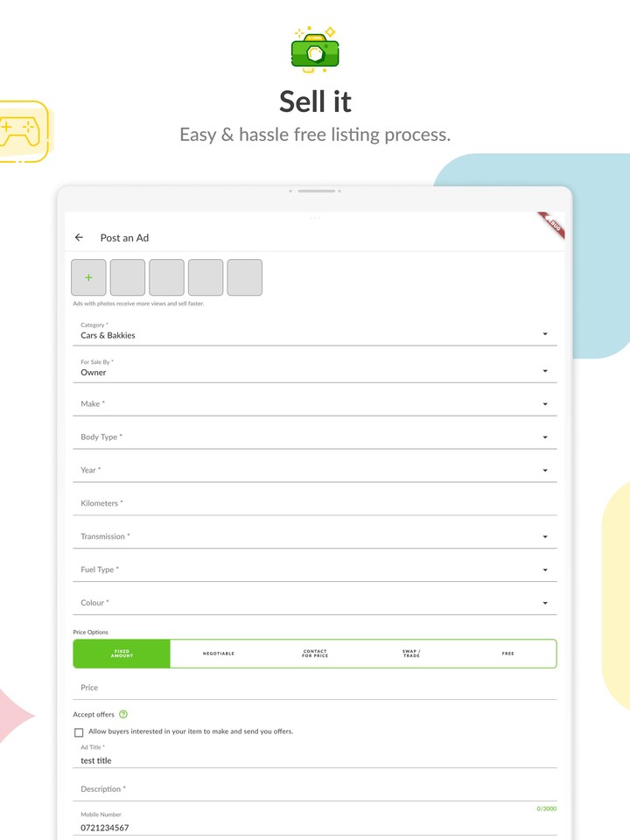
Task: Enable allow buyers to send offers checkbox
Action: pos(80,732)
